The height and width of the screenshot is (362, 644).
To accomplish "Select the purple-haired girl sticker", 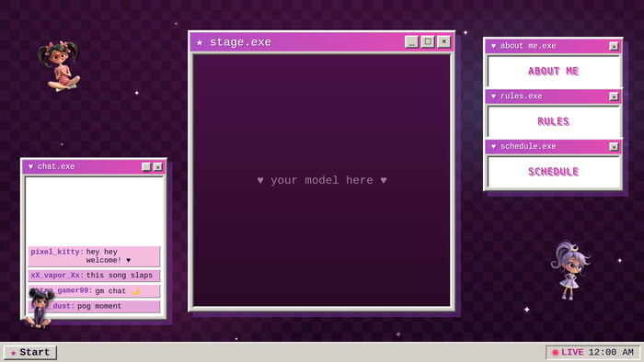I will pyautogui.click(x=570, y=270).
